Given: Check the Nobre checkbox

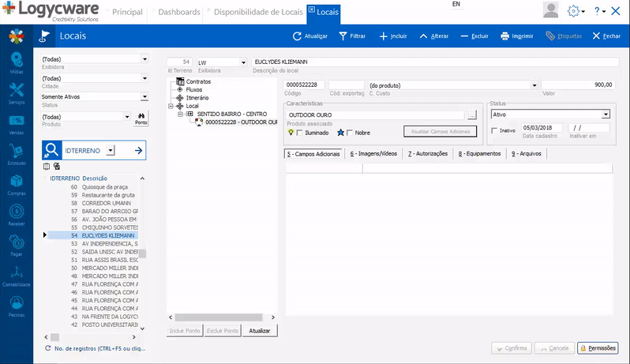Looking at the screenshot, I should [350, 133].
